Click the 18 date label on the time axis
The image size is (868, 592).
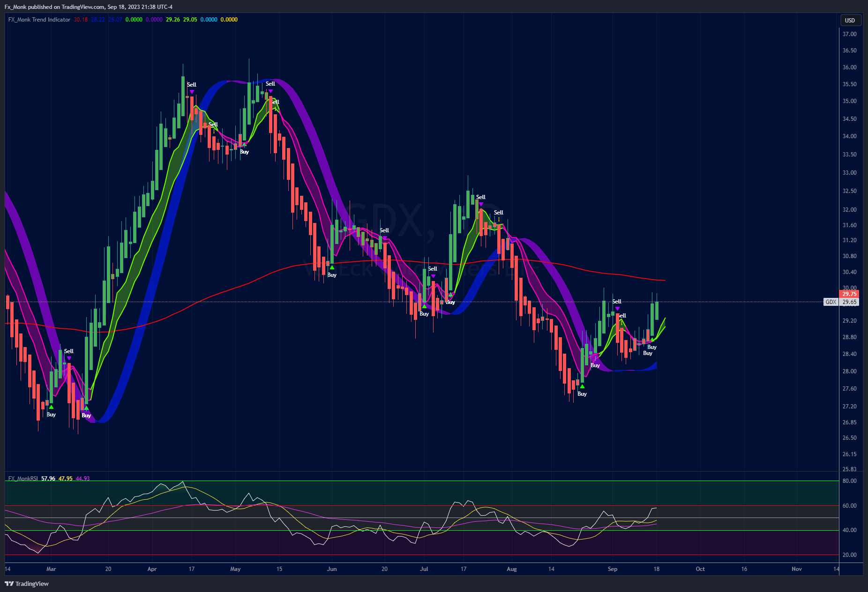657,569
